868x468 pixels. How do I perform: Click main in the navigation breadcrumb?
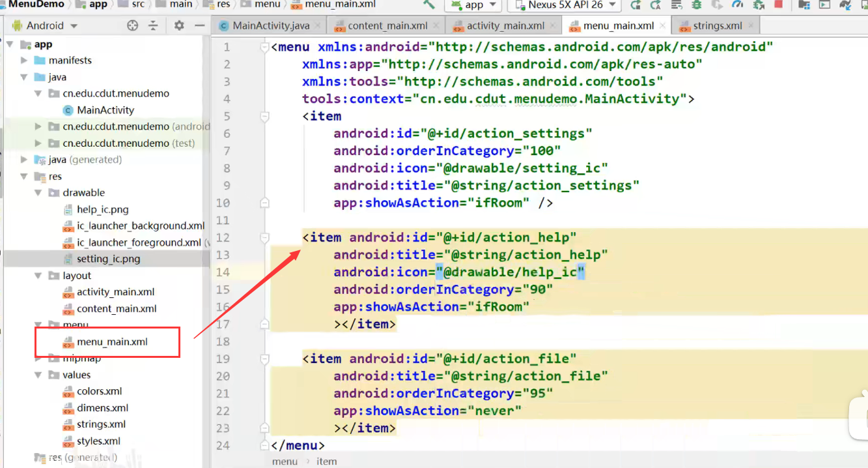click(180, 4)
